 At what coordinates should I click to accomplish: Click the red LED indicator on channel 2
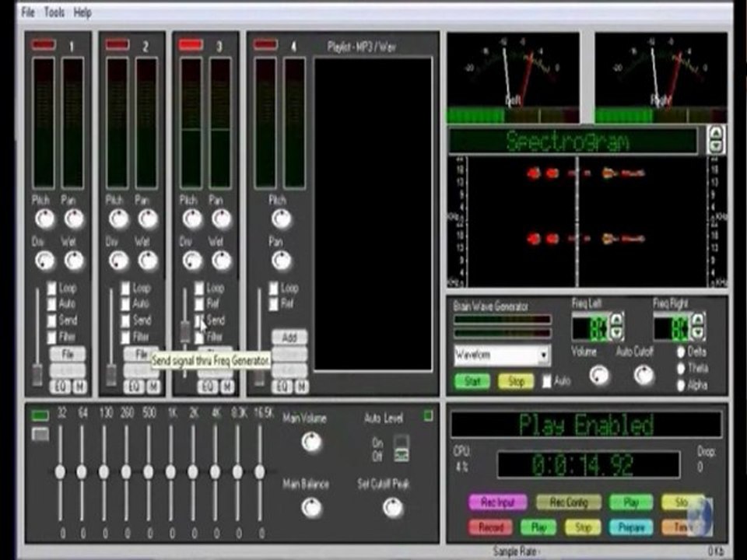(x=117, y=45)
